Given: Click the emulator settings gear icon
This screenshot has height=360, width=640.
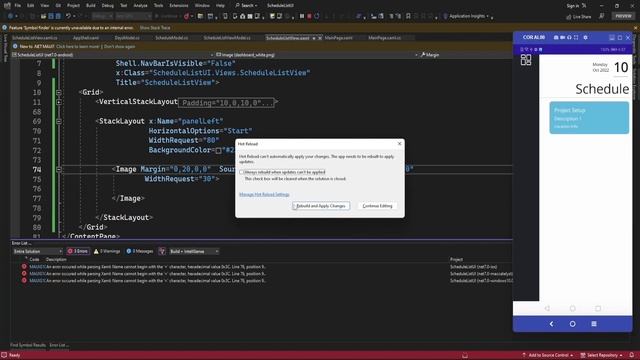Looking at the screenshot, I should [x=585, y=37].
